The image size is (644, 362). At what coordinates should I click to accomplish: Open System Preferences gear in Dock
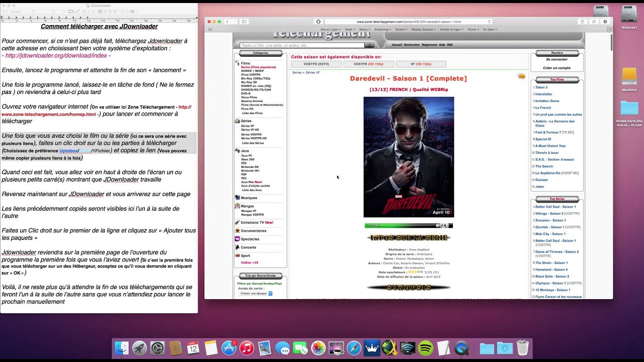coord(157,348)
